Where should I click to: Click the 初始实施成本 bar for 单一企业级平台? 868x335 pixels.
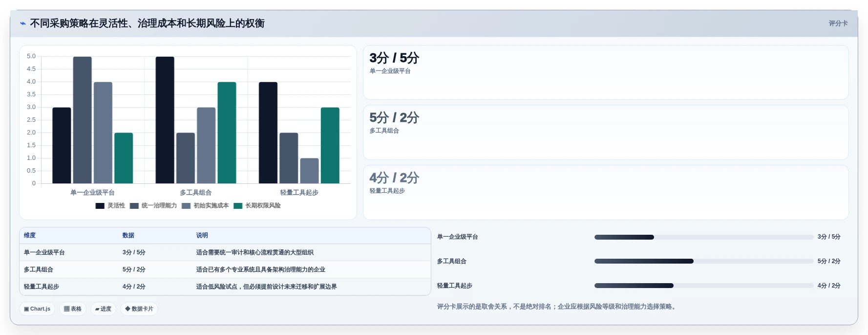coord(103,133)
